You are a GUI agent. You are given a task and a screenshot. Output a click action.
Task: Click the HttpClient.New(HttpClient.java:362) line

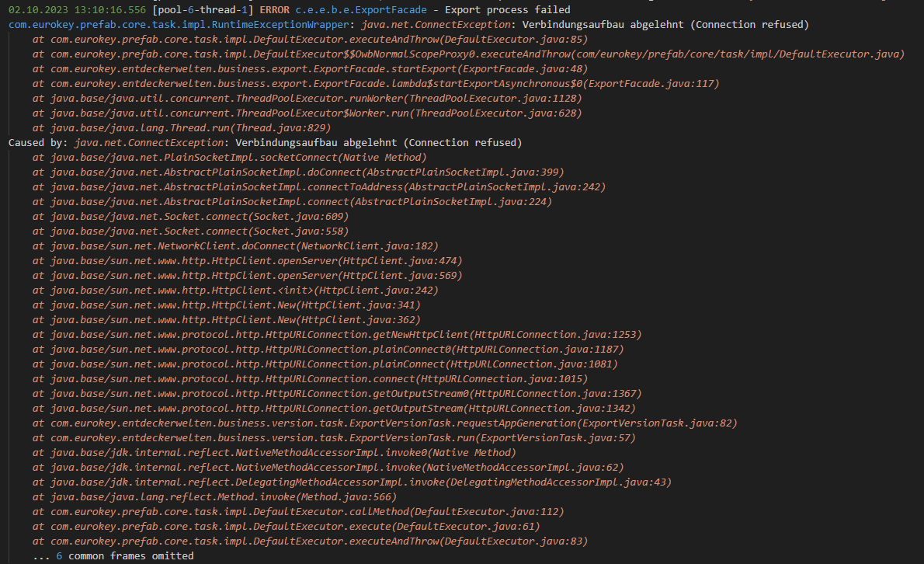coord(226,319)
